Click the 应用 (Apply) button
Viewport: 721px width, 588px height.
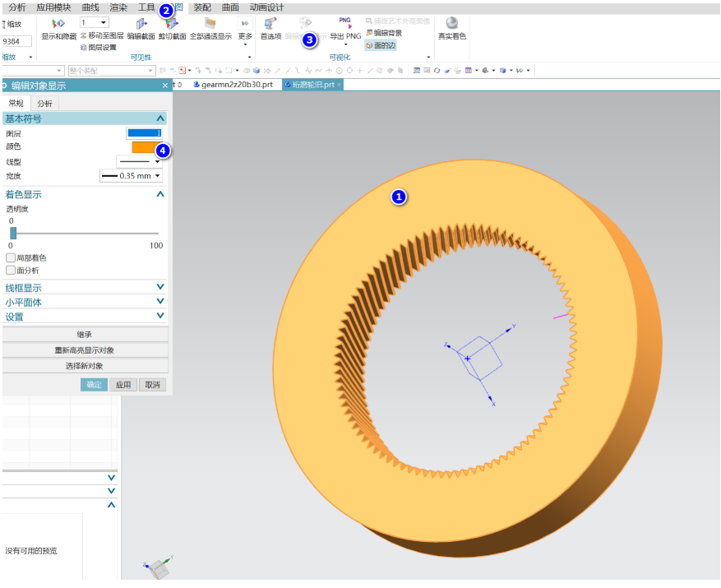tap(123, 385)
